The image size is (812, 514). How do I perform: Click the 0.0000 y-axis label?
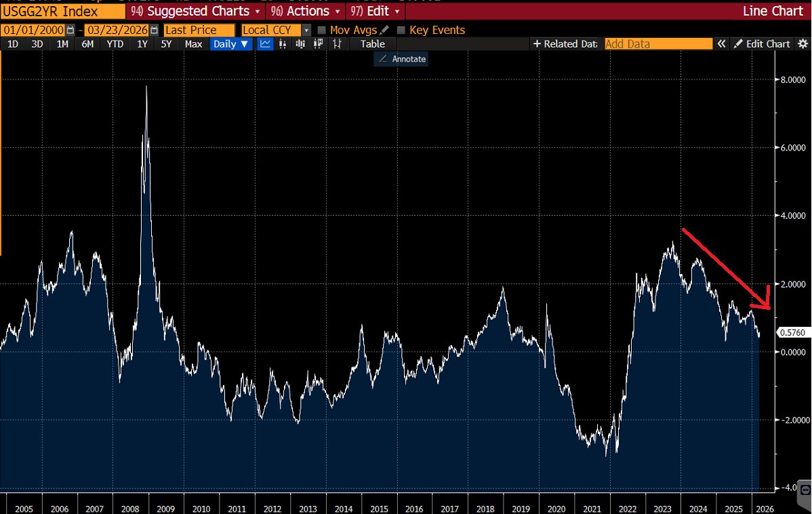pyautogui.click(x=793, y=352)
